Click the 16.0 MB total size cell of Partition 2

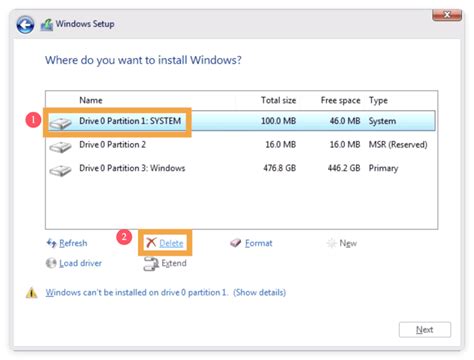click(281, 145)
